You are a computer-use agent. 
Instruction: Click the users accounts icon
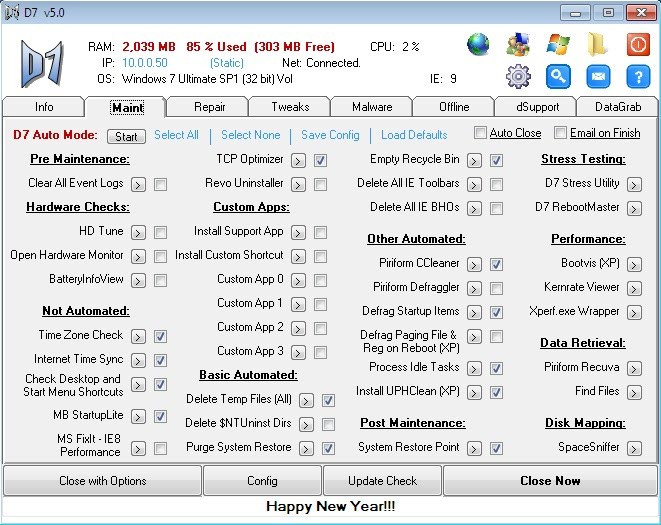coord(518,44)
